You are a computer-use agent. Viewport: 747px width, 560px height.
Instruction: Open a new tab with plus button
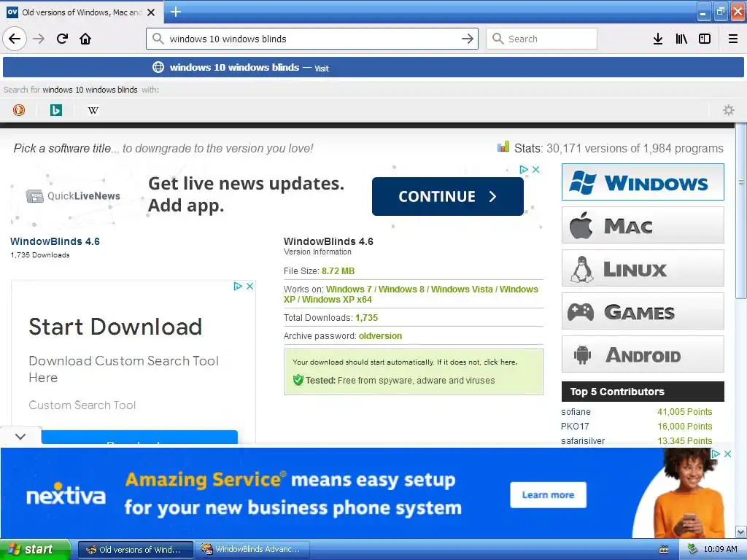(x=175, y=12)
